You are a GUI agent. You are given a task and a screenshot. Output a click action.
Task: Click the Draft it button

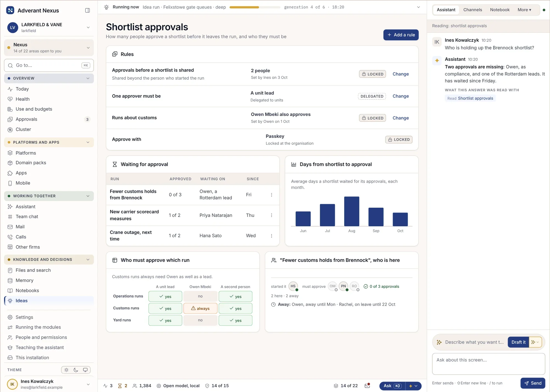click(518, 342)
